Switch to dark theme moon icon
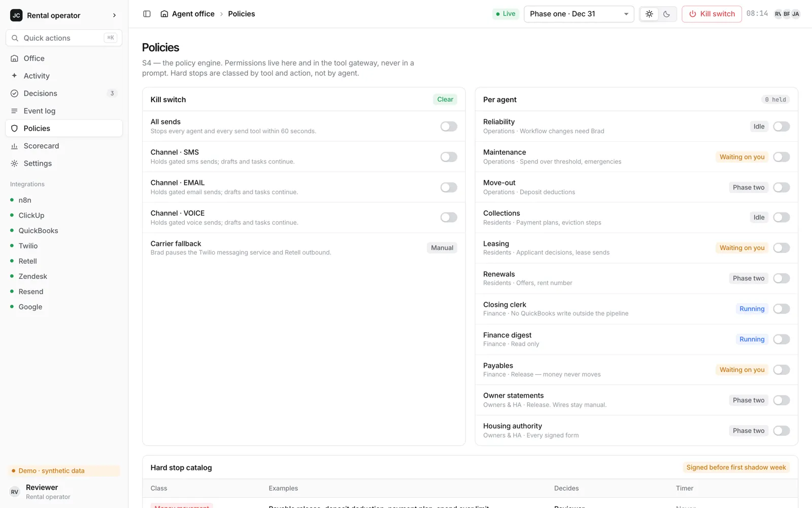812x508 pixels. [x=666, y=14]
